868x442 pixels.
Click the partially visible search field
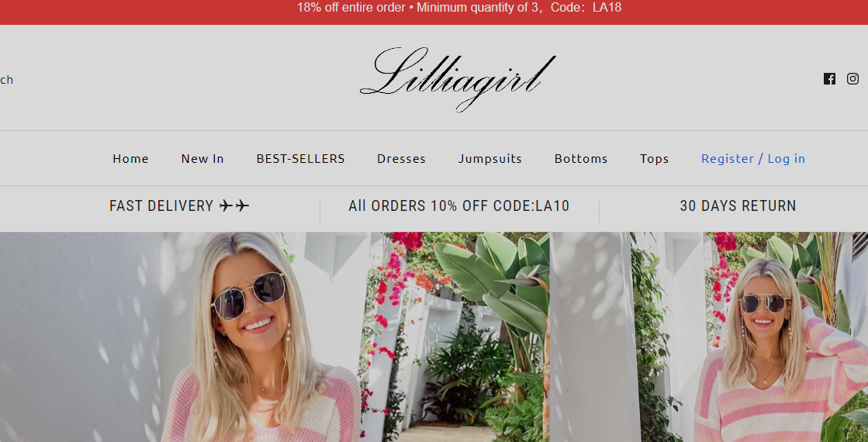[x=7, y=80]
